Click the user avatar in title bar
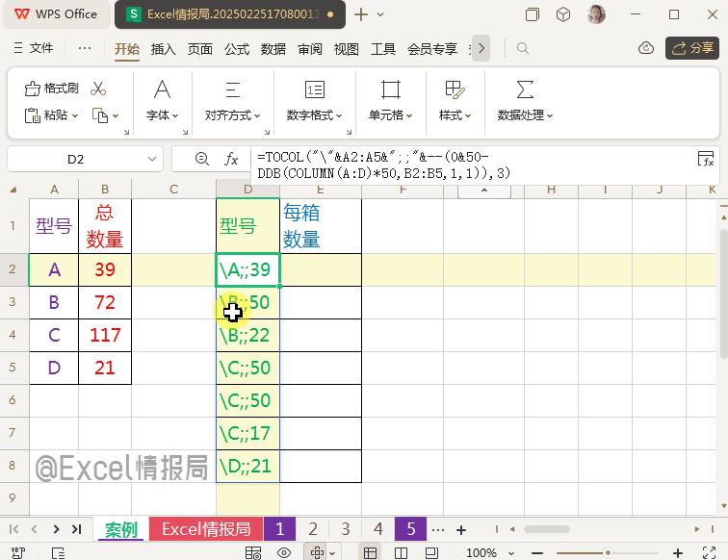This screenshot has width=728, height=560. click(596, 14)
